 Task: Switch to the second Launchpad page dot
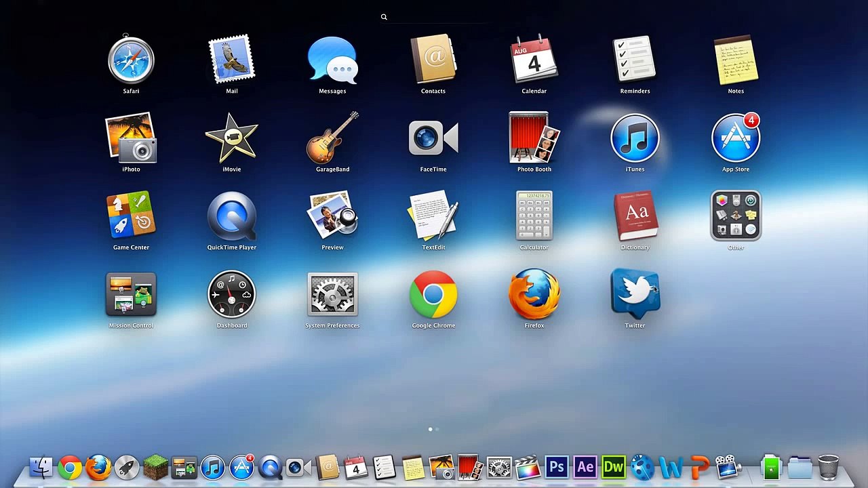click(x=437, y=429)
